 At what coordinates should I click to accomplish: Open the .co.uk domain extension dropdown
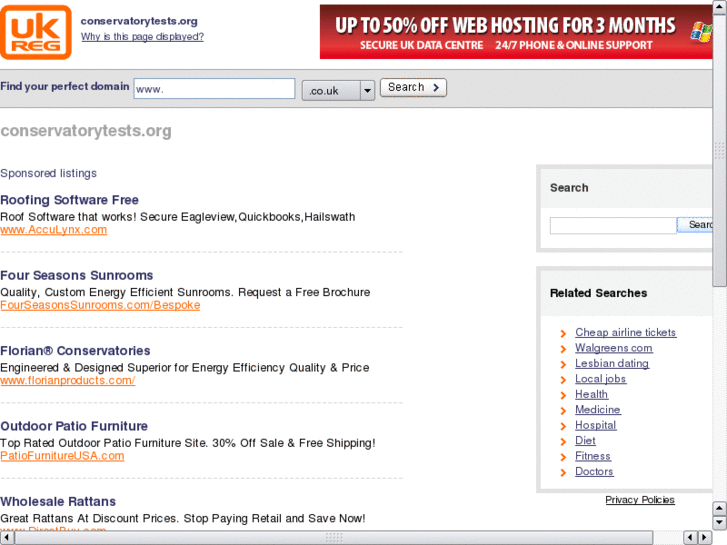tap(338, 90)
